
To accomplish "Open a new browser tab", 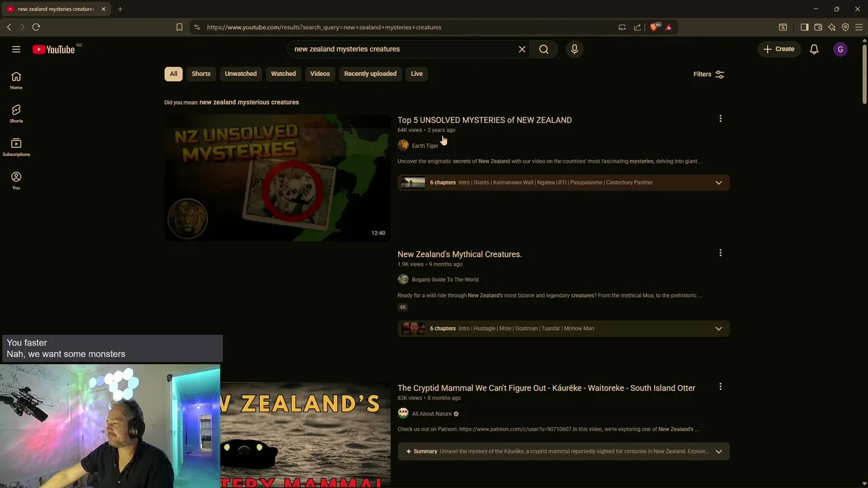I will click(120, 9).
